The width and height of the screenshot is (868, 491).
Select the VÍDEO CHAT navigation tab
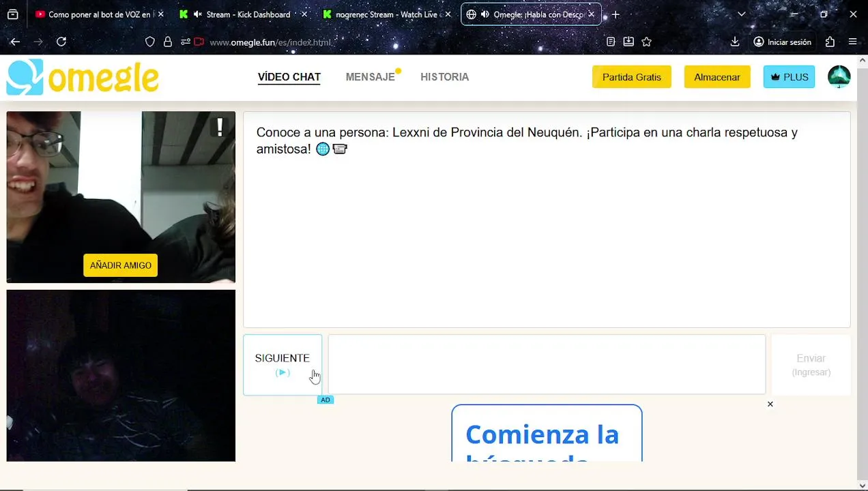tap(289, 77)
